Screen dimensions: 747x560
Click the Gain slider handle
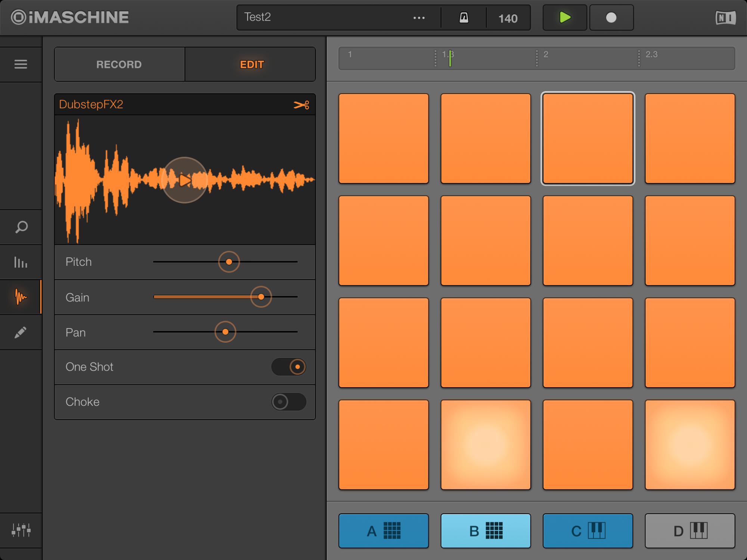(x=261, y=297)
